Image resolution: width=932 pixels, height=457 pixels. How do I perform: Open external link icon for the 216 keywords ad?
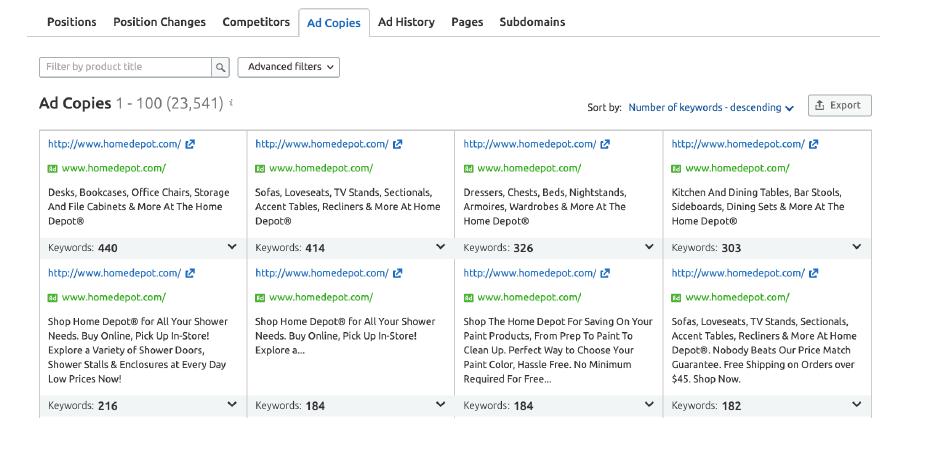pyautogui.click(x=190, y=273)
